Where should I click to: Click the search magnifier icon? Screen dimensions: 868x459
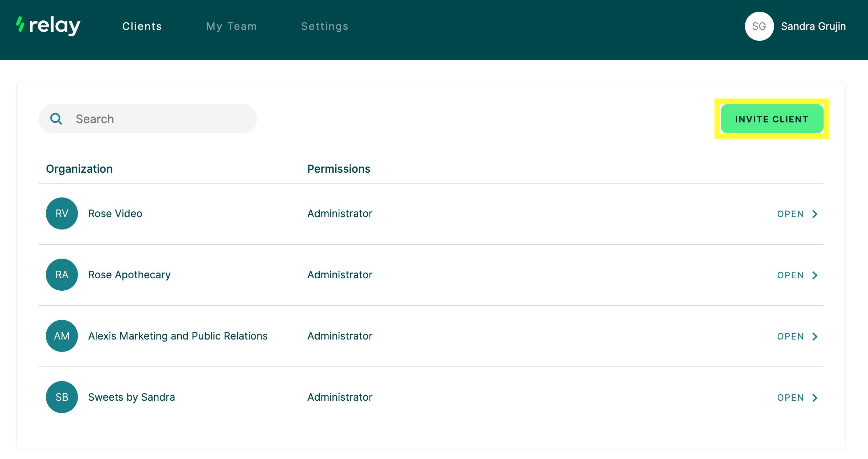point(56,119)
